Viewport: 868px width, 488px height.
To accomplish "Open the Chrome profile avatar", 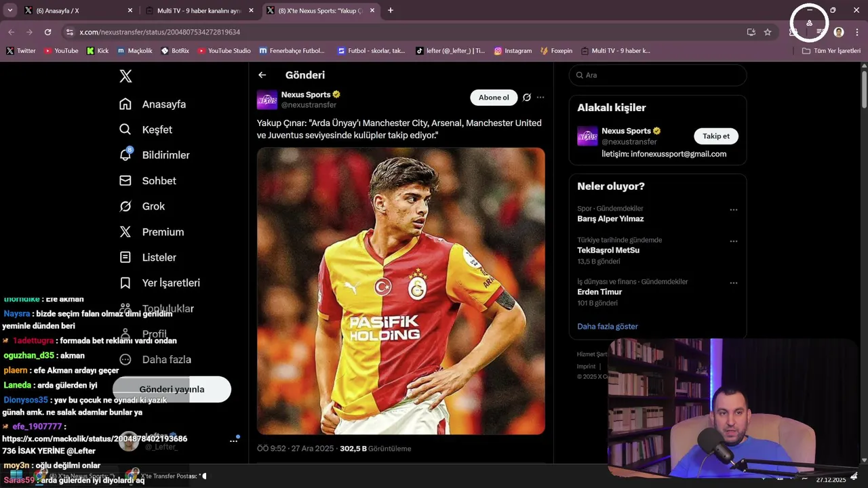I will point(839,32).
